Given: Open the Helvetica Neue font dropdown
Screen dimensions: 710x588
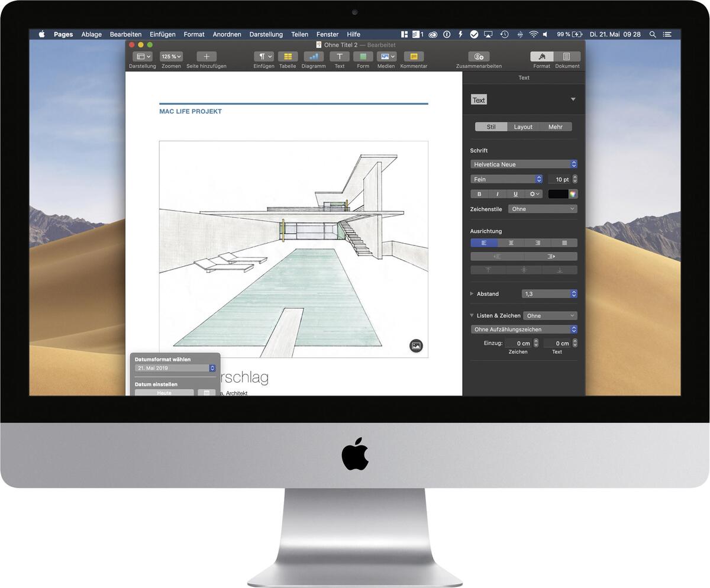Looking at the screenshot, I should [x=524, y=164].
